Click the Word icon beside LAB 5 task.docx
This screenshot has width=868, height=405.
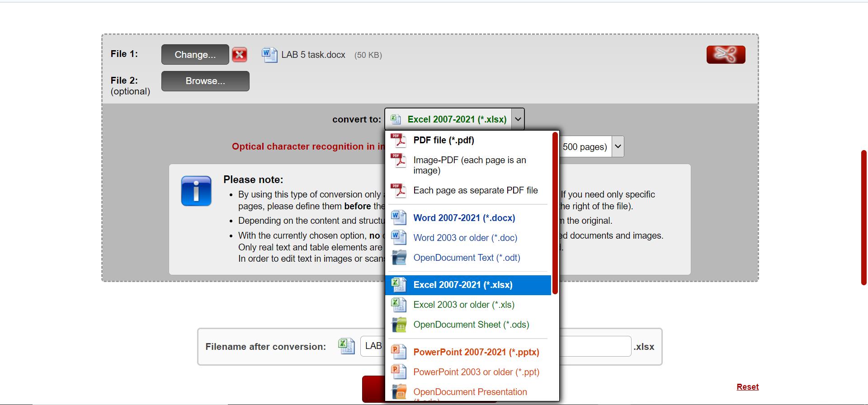coord(269,55)
